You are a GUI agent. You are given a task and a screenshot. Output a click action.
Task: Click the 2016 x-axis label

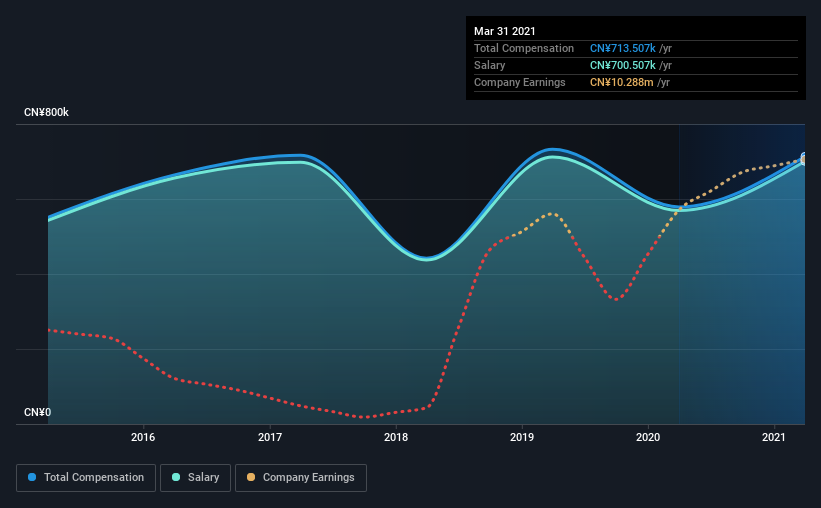pos(143,437)
